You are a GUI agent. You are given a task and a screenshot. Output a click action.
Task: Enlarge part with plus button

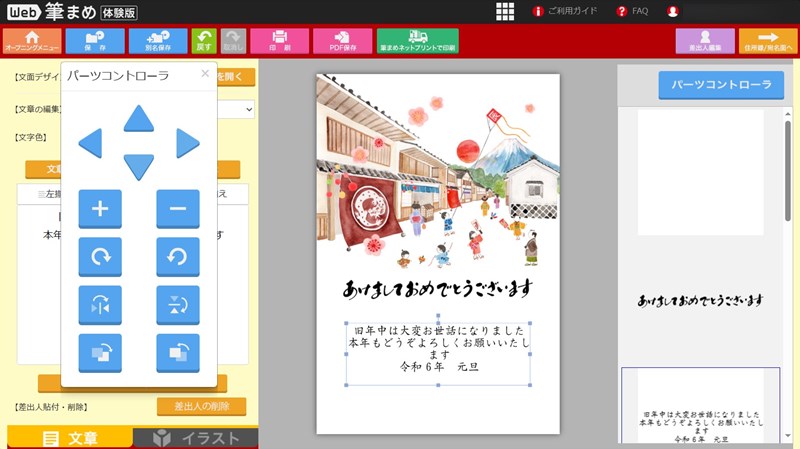tap(100, 209)
